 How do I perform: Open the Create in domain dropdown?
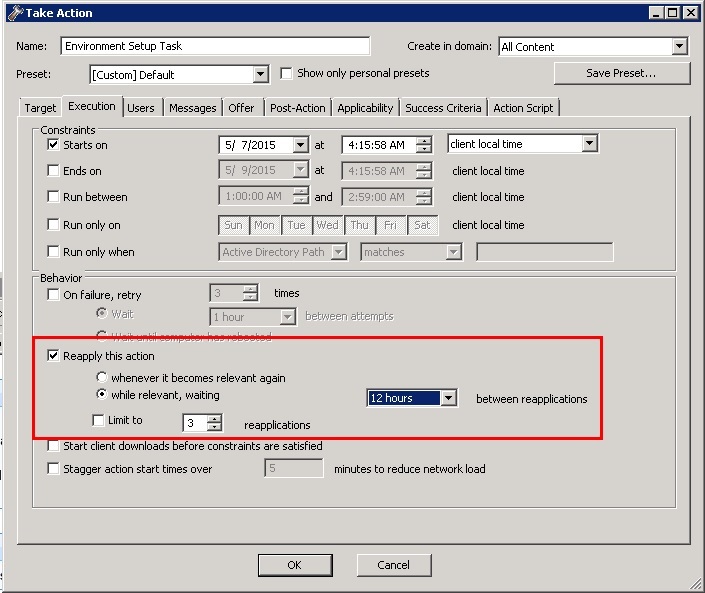click(679, 46)
